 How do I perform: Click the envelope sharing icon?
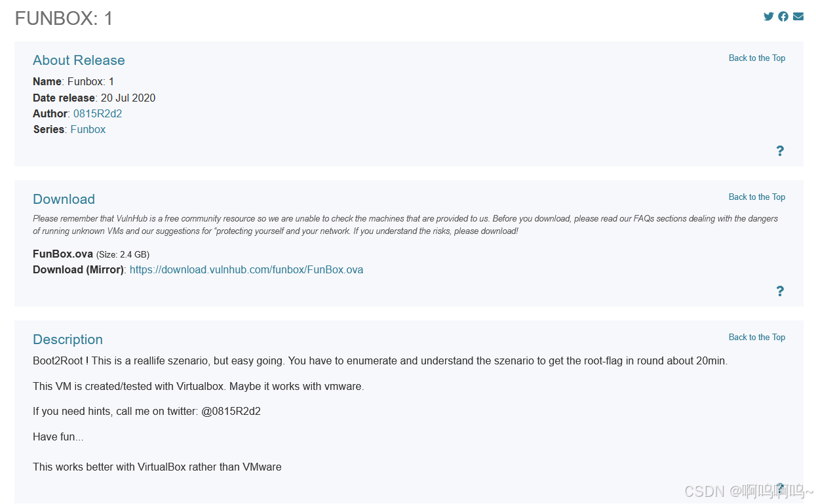tap(798, 16)
